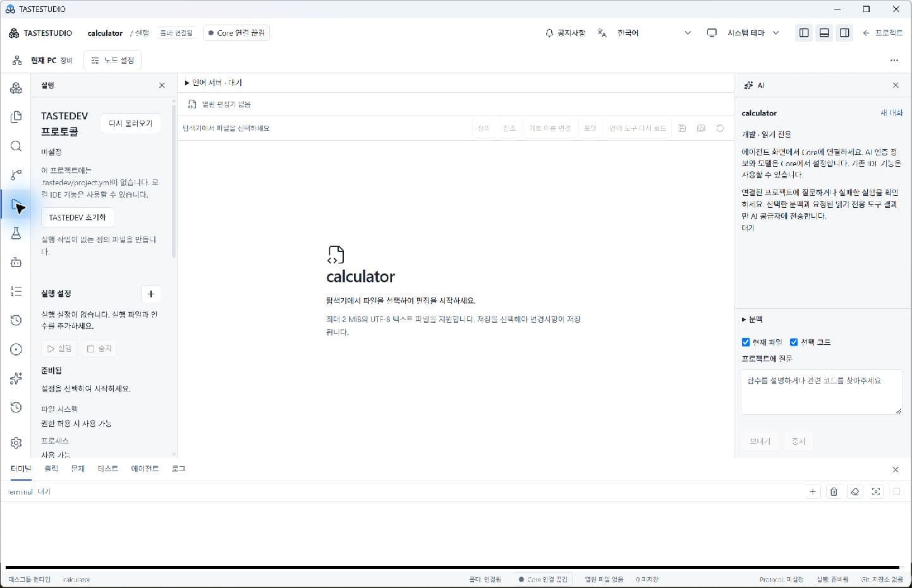
Task: Expand the 언어 서버 section
Action: click(x=213, y=83)
